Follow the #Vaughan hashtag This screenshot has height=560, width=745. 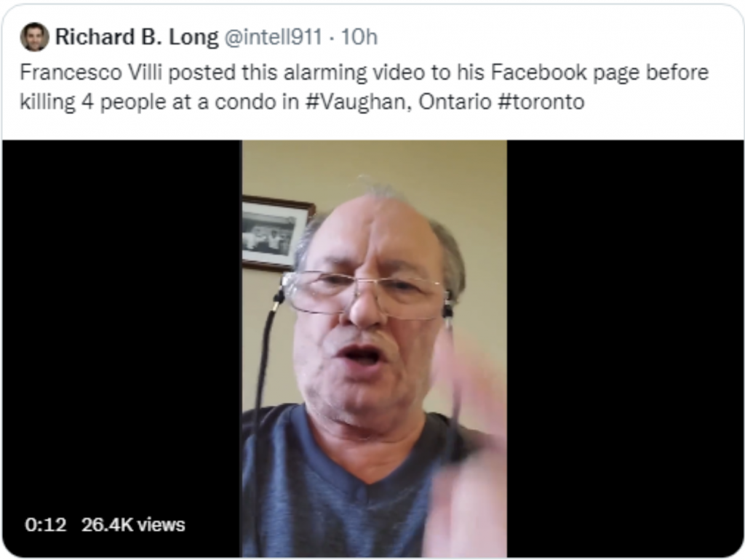coord(358,102)
